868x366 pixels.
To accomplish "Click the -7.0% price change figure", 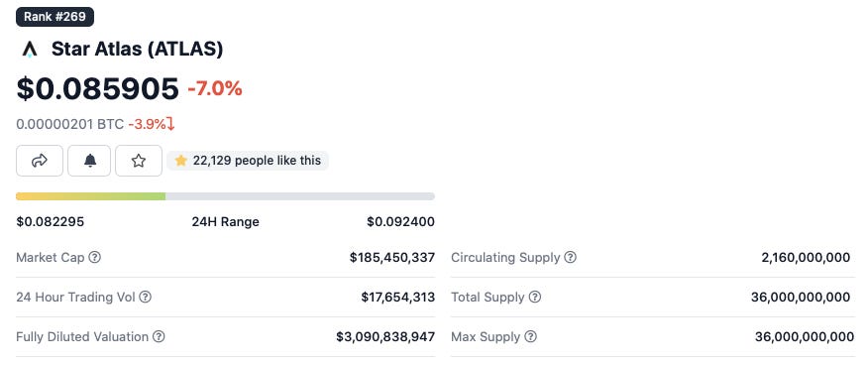I will coord(215,88).
